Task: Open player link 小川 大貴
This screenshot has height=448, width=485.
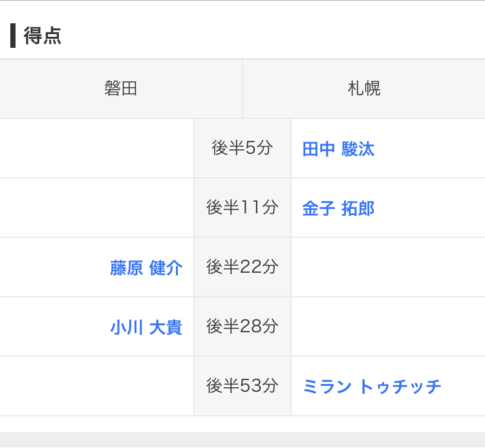Action: pyautogui.click(x=146, y=327)
